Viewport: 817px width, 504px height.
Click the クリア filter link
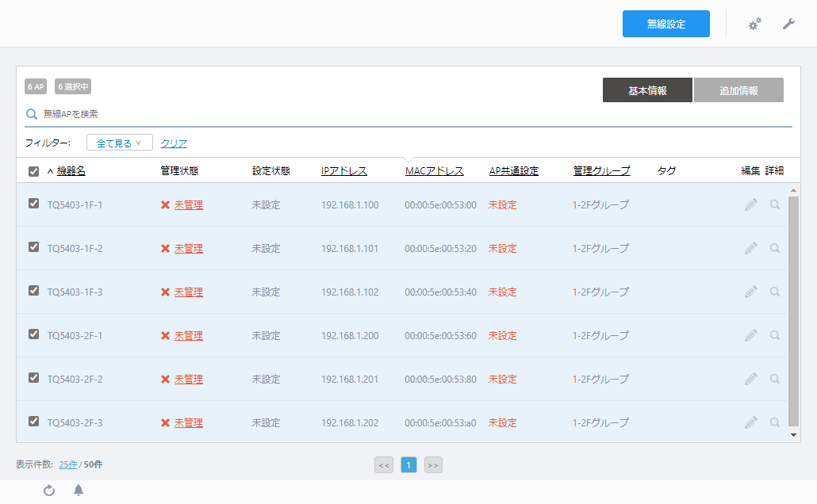174,143
